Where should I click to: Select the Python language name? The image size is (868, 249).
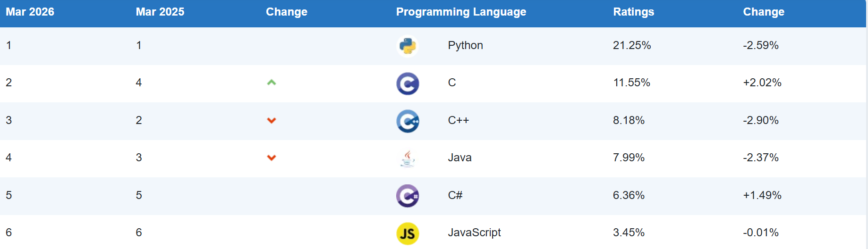coord(465,45)
